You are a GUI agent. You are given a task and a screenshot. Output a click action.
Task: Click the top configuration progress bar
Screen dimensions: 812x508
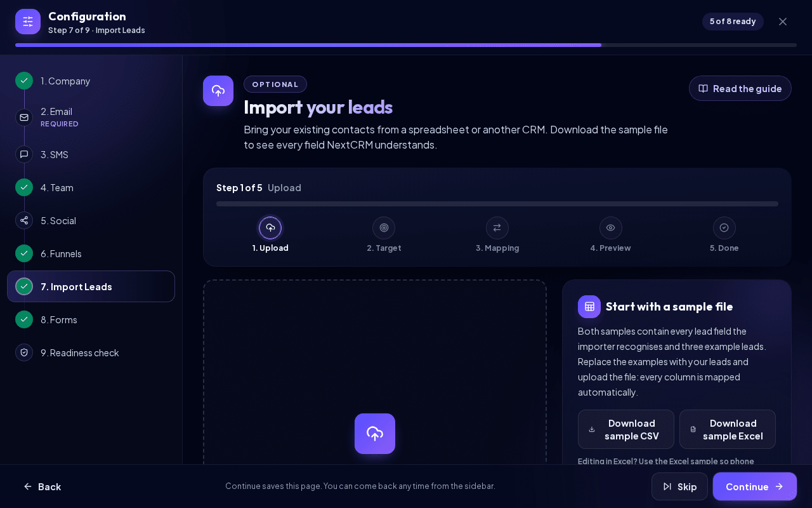point(406,45)
